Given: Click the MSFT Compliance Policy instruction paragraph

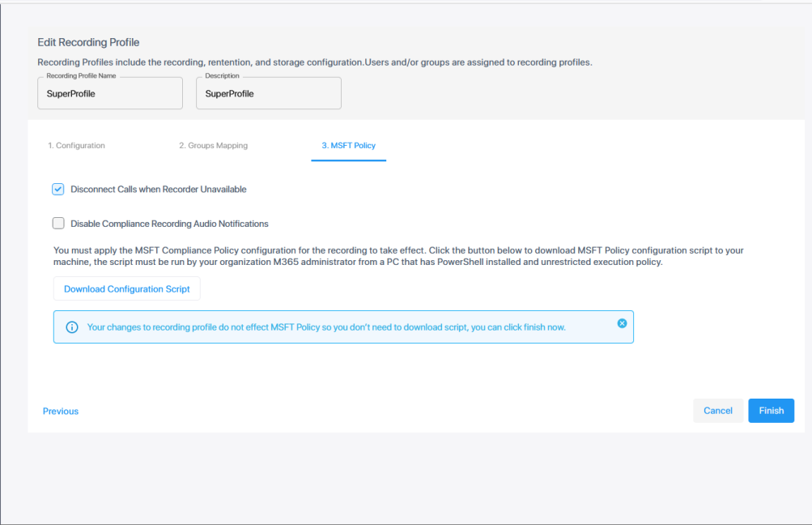Looking at the screenshot, I should click(x=398, y=256).
